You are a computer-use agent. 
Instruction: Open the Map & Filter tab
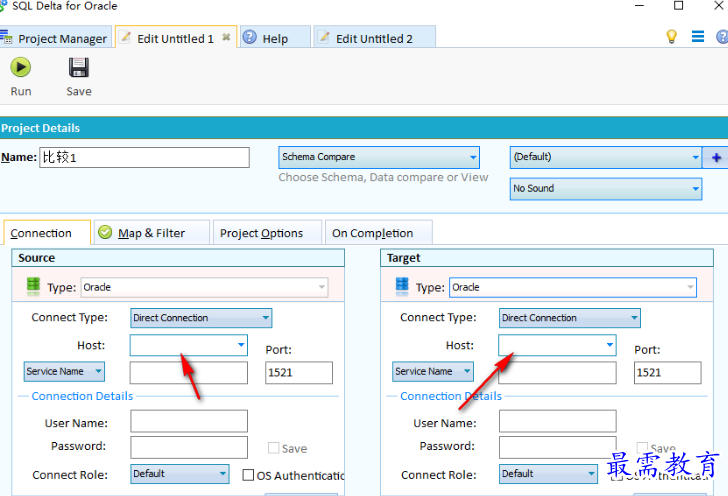[152, 233]
